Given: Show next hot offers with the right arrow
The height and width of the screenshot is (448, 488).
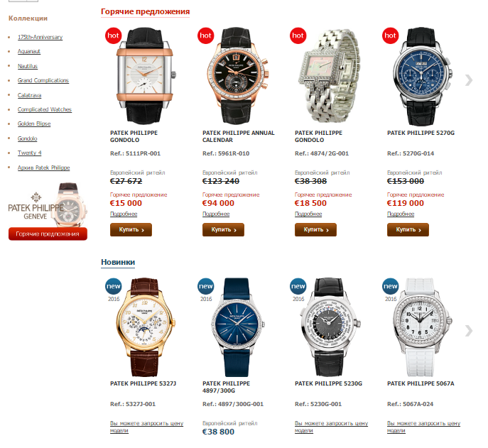Looking at the screenshot, I should pyautogui.click(x=468, y=80).
